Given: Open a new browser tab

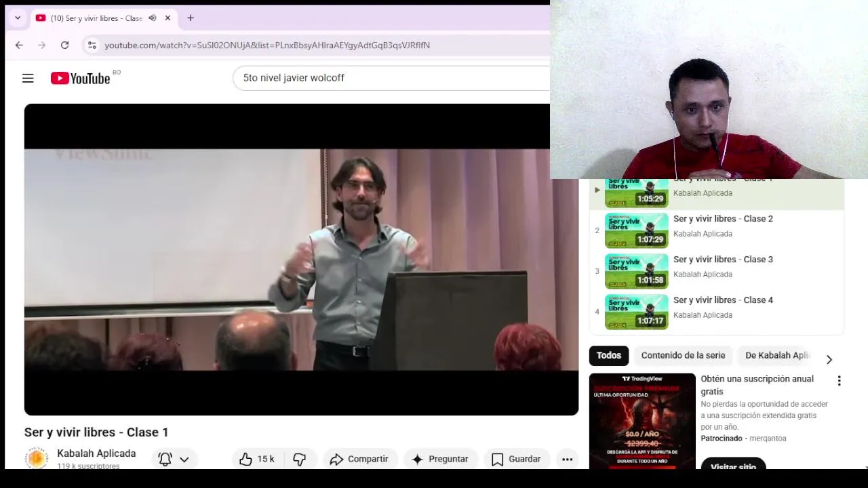Looking at the screenshot, I should click(191, 18).
